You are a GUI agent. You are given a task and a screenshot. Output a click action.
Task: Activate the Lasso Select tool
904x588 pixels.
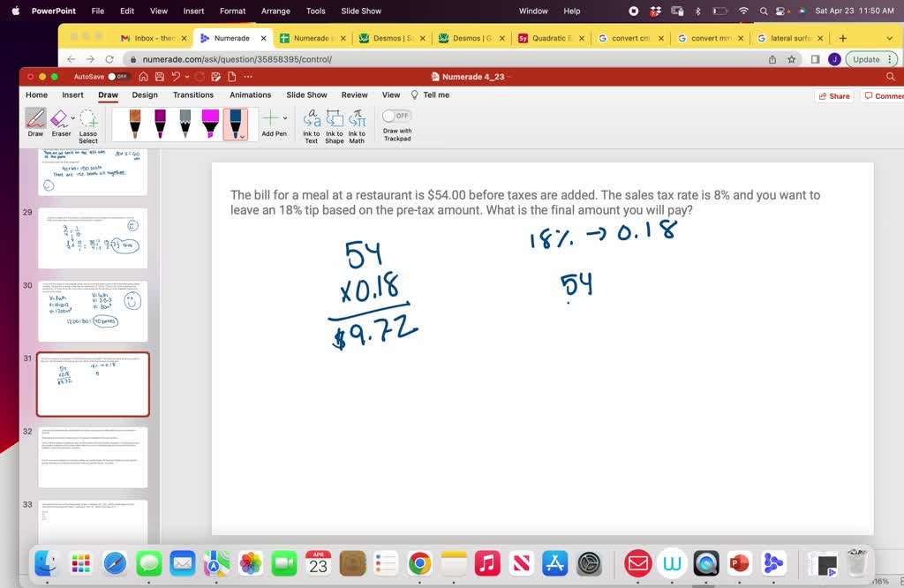point(88,119)
